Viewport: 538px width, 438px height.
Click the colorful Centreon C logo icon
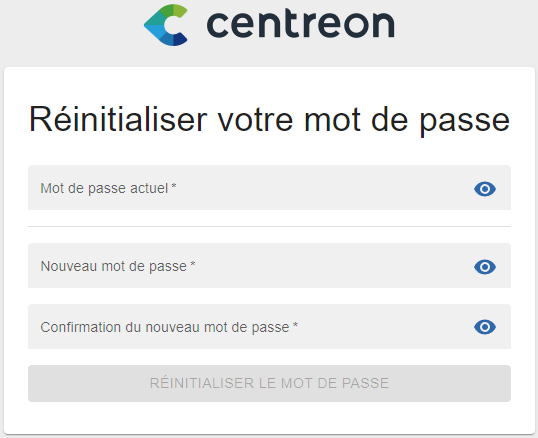166,25
